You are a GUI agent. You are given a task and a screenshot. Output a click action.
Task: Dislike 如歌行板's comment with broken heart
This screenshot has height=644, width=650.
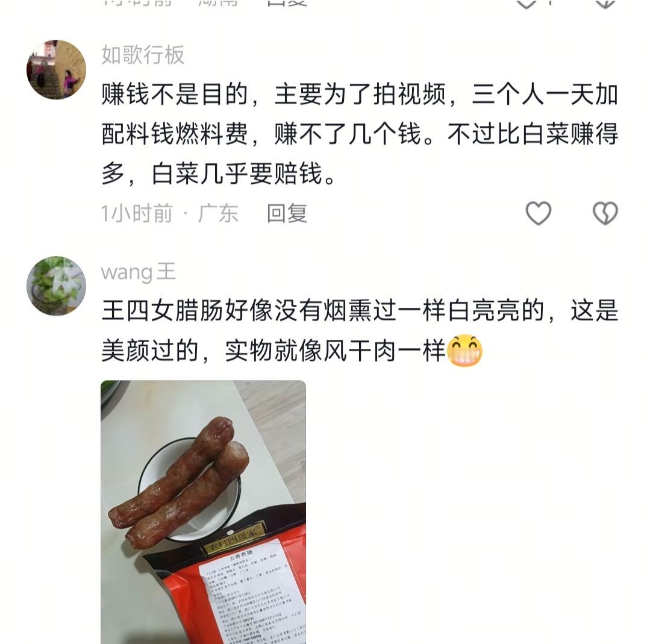click(x=605, y=213)
